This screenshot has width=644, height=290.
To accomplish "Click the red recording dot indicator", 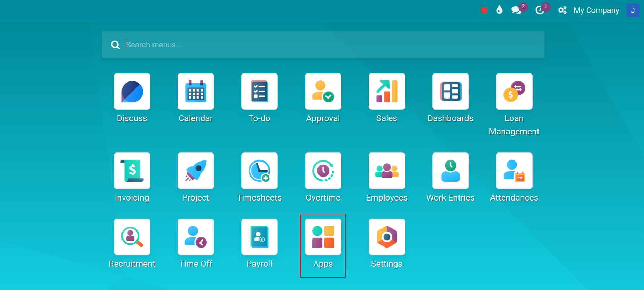I will coord(484,10).
